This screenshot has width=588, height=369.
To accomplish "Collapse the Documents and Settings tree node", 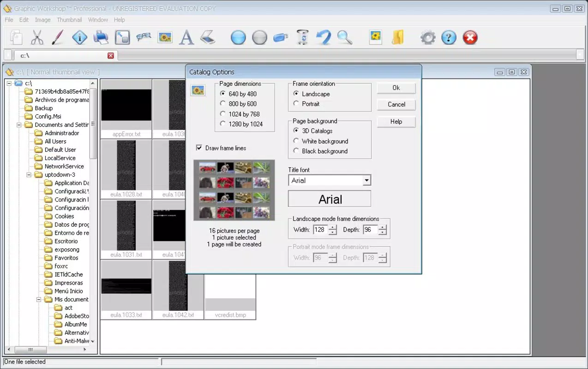I will pyautogui.click(x=19, y=125).
